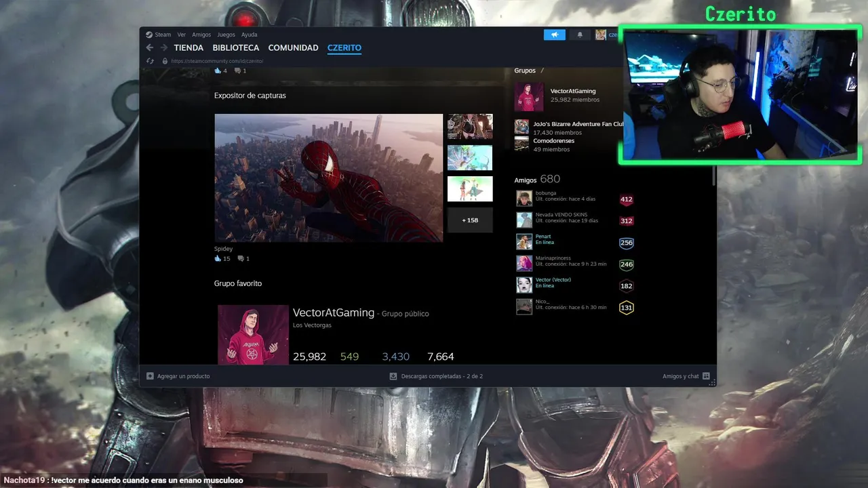Switch to TIENDA tab
868x488 pixels.
coord(189,47)
